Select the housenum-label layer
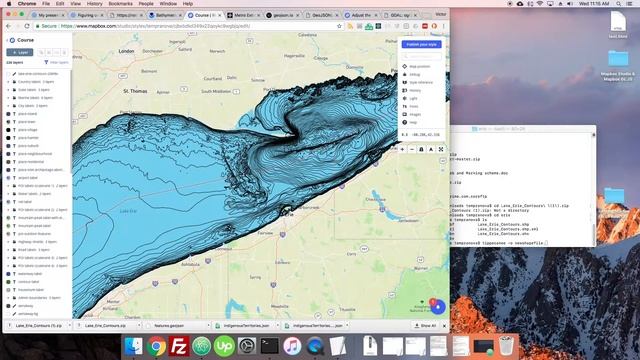Screen dimensions: 640x360 (x=38, y=290)
